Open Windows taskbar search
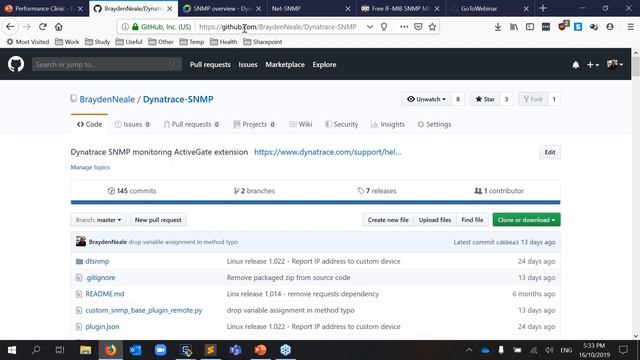Screen dimensions: 640x360 click(x=36, y=350)
